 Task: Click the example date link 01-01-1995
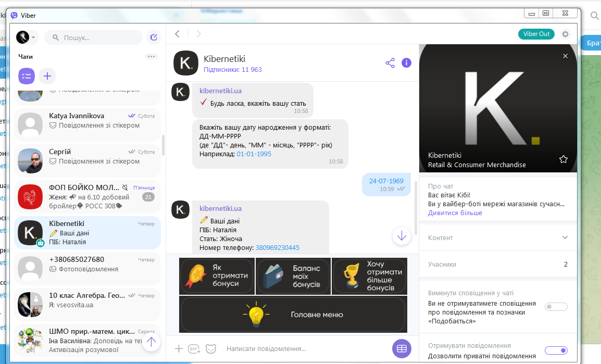254,154
